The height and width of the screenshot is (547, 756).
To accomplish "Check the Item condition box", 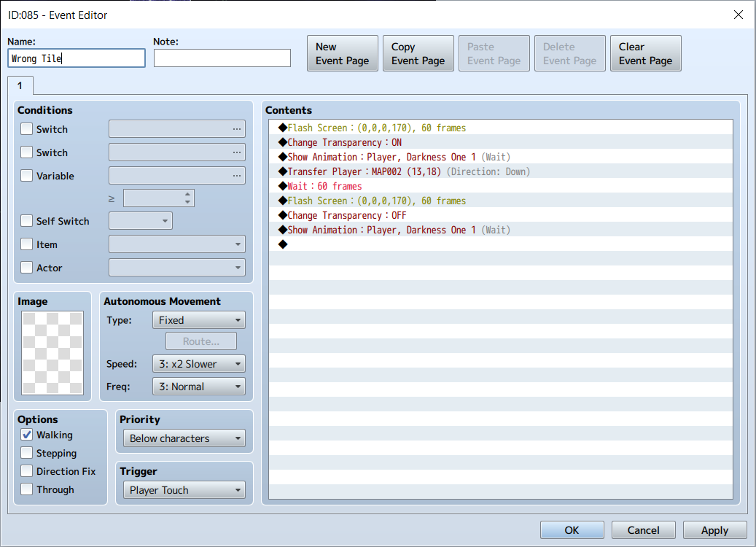I will point(26,244).
